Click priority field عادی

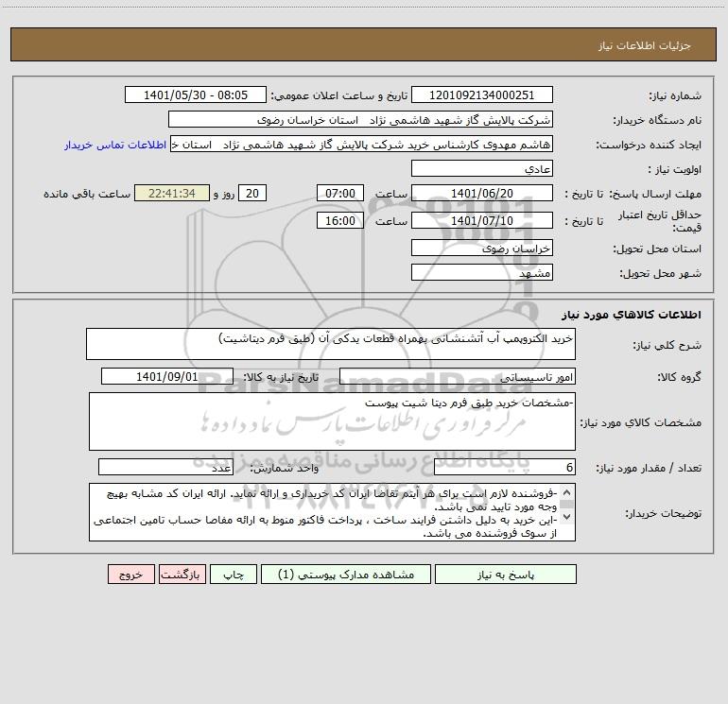[482, 169]
